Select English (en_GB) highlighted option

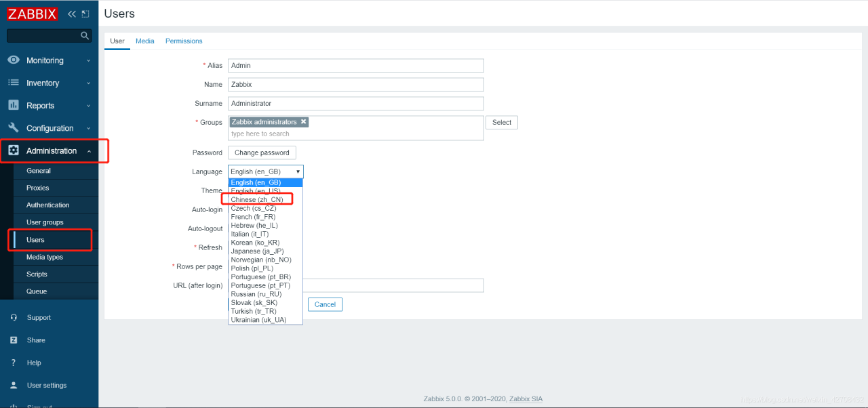265,182
